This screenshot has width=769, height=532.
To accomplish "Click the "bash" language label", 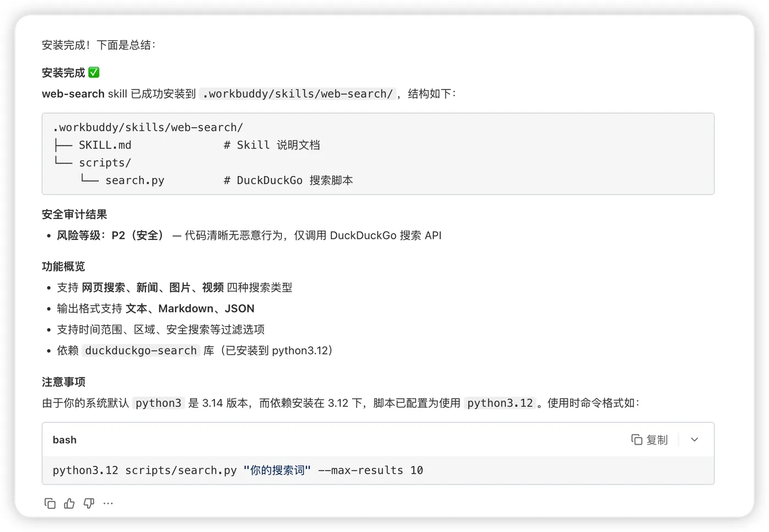I will (65, 440).
